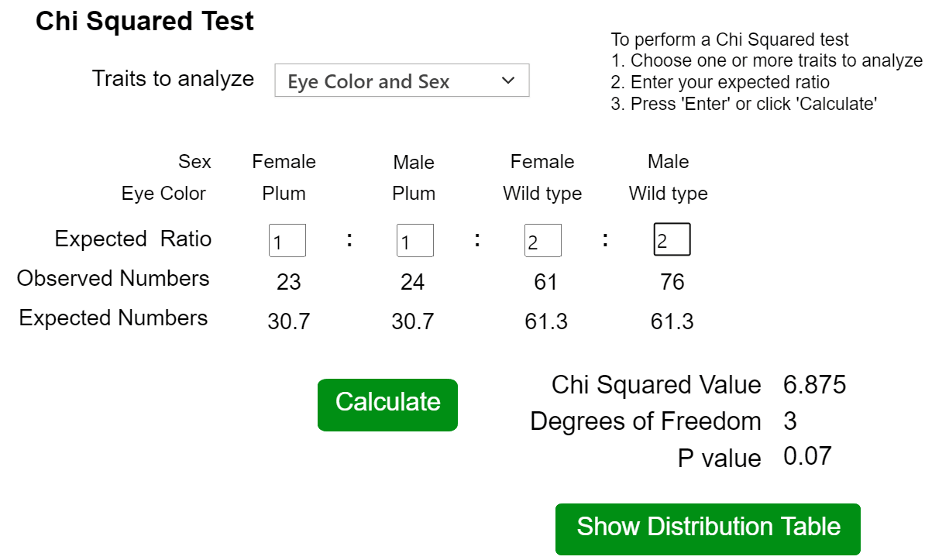Viewport: 925px width, 560px height.
Task: Click the 'Enter your expected ratio' instruction
Action: point(729,83)
